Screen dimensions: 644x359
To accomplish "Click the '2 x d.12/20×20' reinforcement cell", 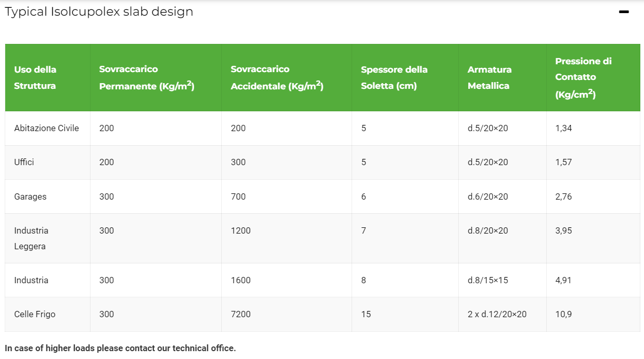I will [503, 314].
